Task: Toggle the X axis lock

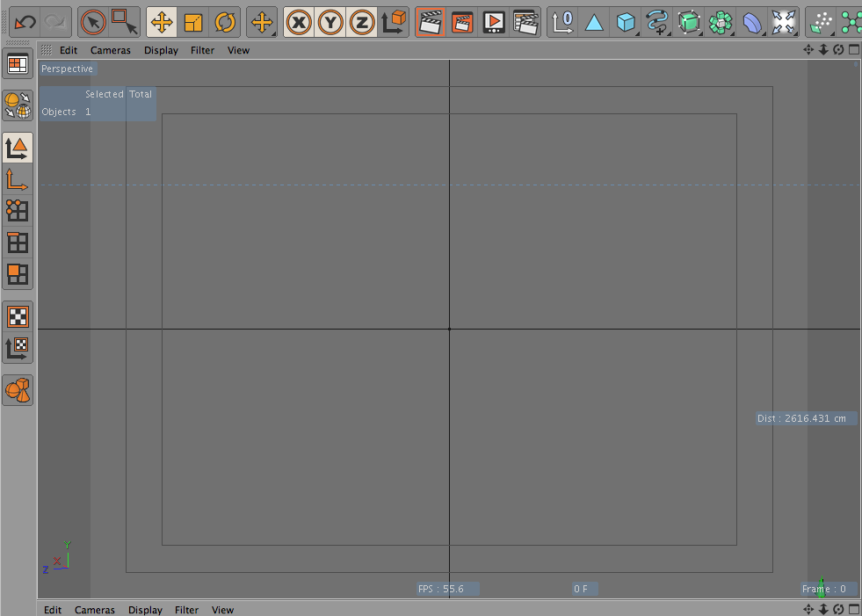Action: 299,22
